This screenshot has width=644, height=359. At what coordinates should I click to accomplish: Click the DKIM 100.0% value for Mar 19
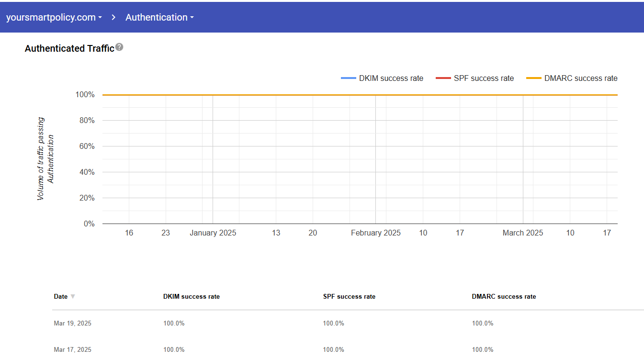coord(174,324)
